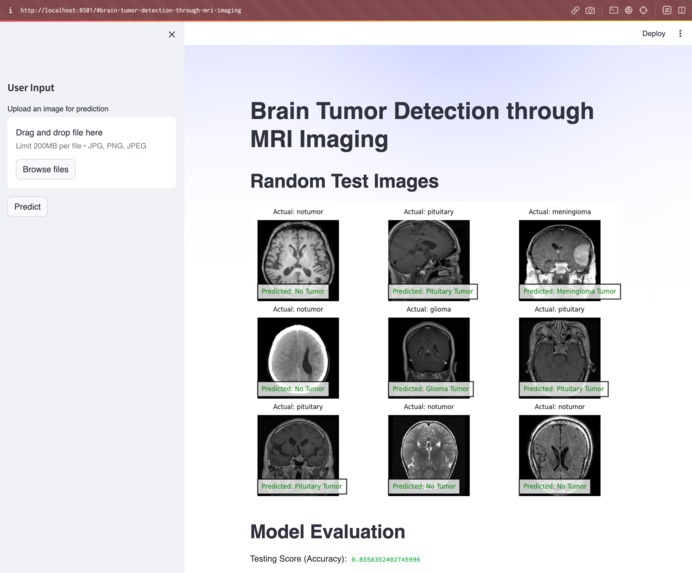692x573 pixels.
Task: Click Browse files to upload an image
Action: pos(45,170)
